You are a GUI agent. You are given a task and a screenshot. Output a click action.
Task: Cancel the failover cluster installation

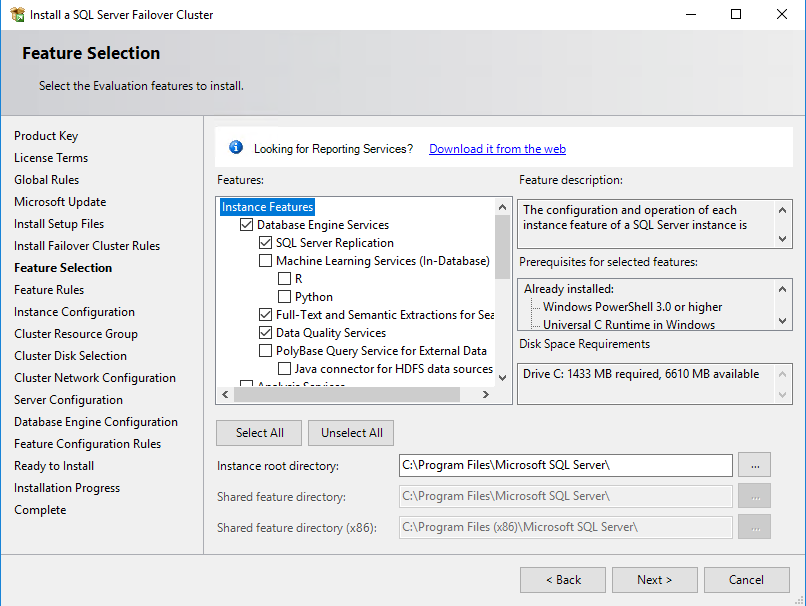(747, 580)
